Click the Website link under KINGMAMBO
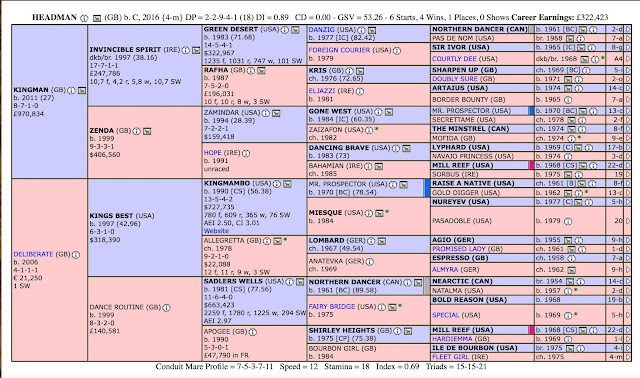640x378 pixels. [x=216, y=231]
